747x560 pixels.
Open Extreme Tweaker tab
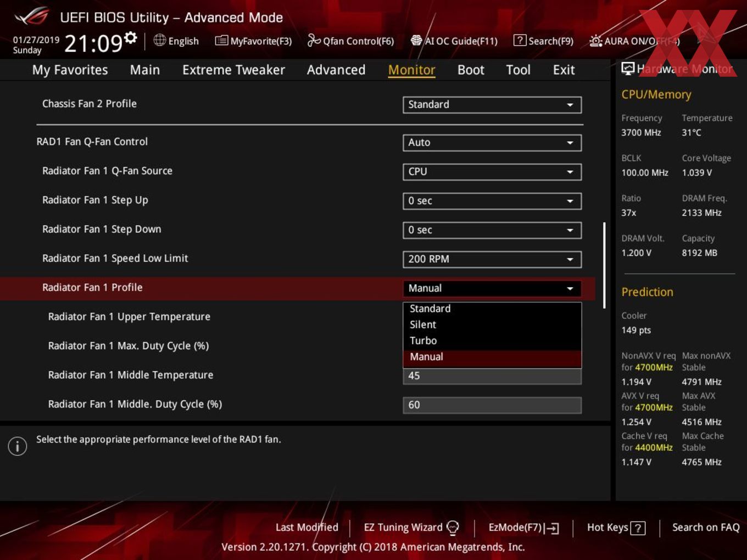[x=233, y=70]
